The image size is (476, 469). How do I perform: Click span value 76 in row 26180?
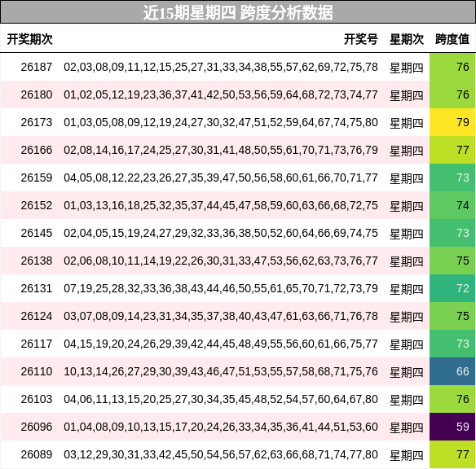coord(452,94)
